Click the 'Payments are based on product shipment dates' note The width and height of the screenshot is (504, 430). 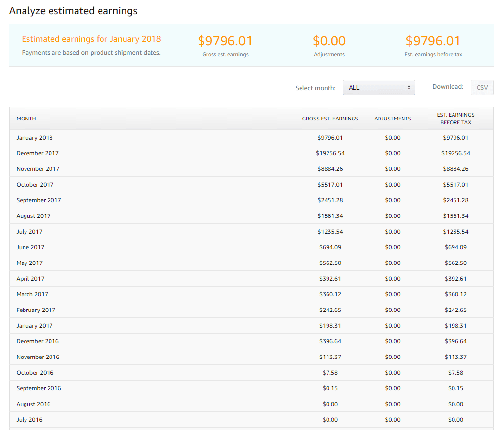pos(91,53)
